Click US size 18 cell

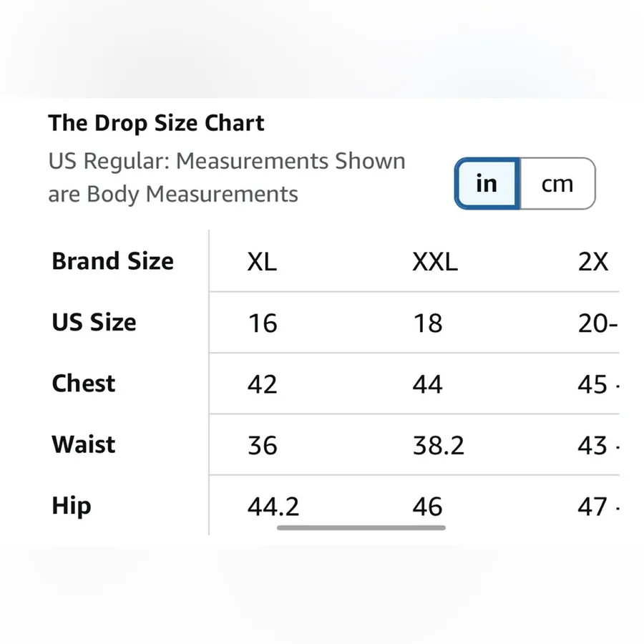pos(428,323)
